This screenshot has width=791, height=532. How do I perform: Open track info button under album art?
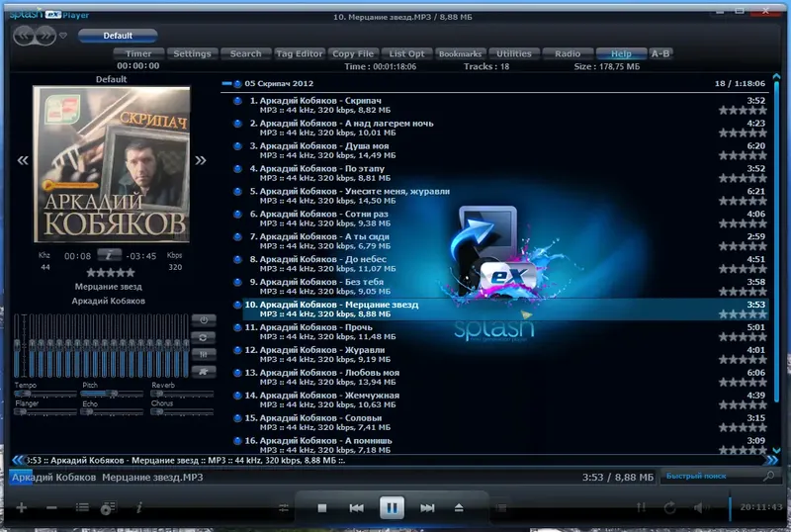109,255
